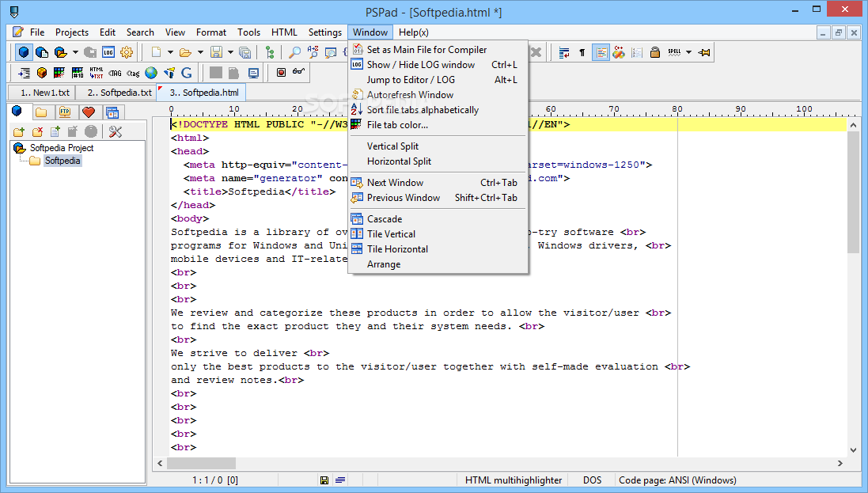Select File tab color... menu entry
The height and width of the screenshot is (493, 868).
click(x=438, y=125)
